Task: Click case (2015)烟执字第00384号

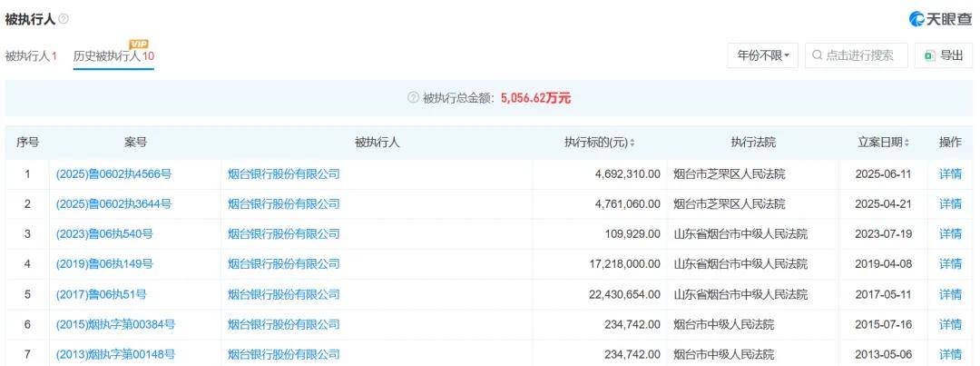Action: [x=115, y=324]
